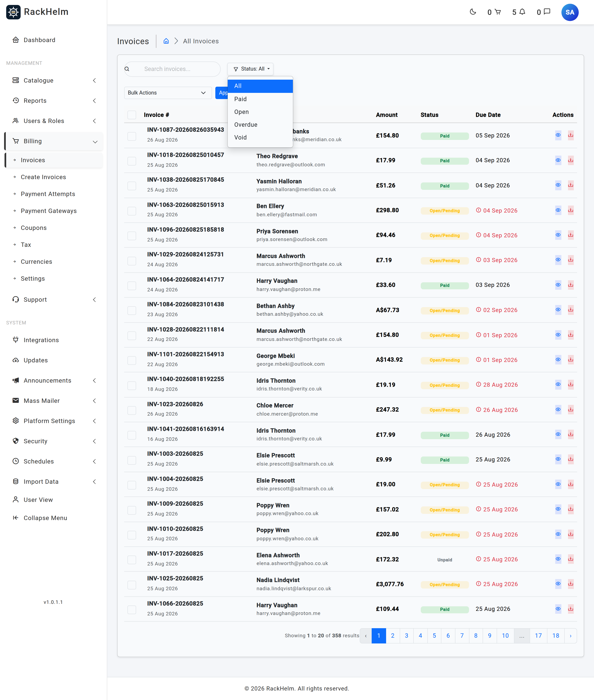Download Bethan Ashby's invoice
The image size is (594, 700).
point(570,310)
